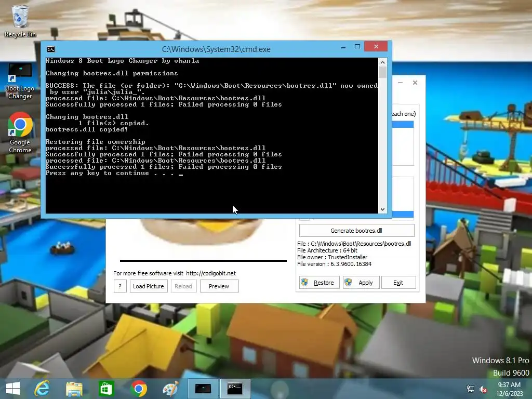Image resolution: width=532 pixels, height=399 pixels.
Task: Click the question mark help button
Action: [x=120, y=286]
